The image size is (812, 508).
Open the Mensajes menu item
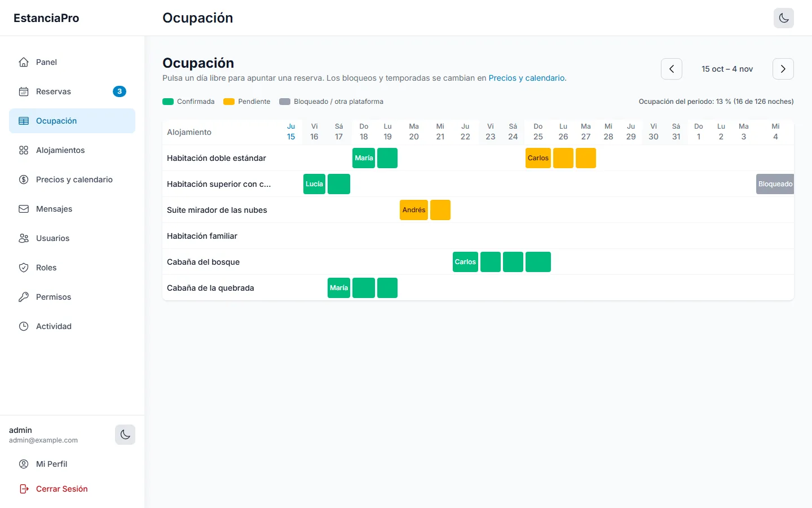[x=72, y=209]
